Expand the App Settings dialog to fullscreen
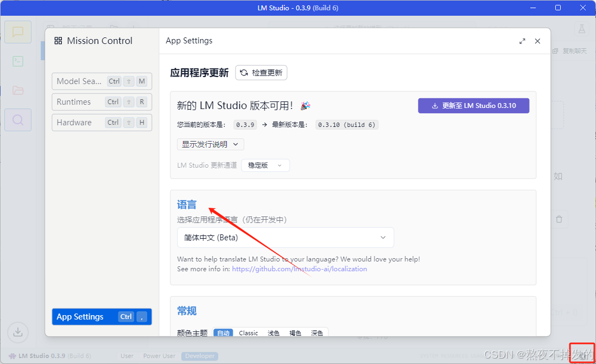Screen dimensions: 596x364 point(522,41)
